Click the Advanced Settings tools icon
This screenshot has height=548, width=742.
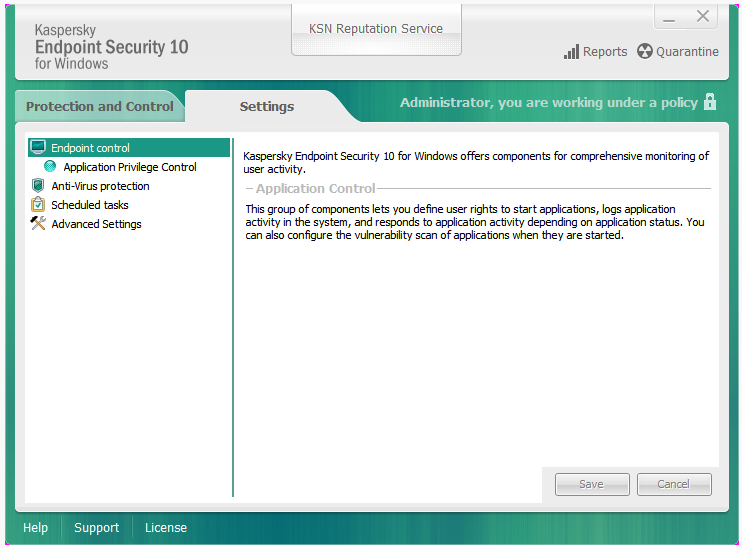pos(38,223)
